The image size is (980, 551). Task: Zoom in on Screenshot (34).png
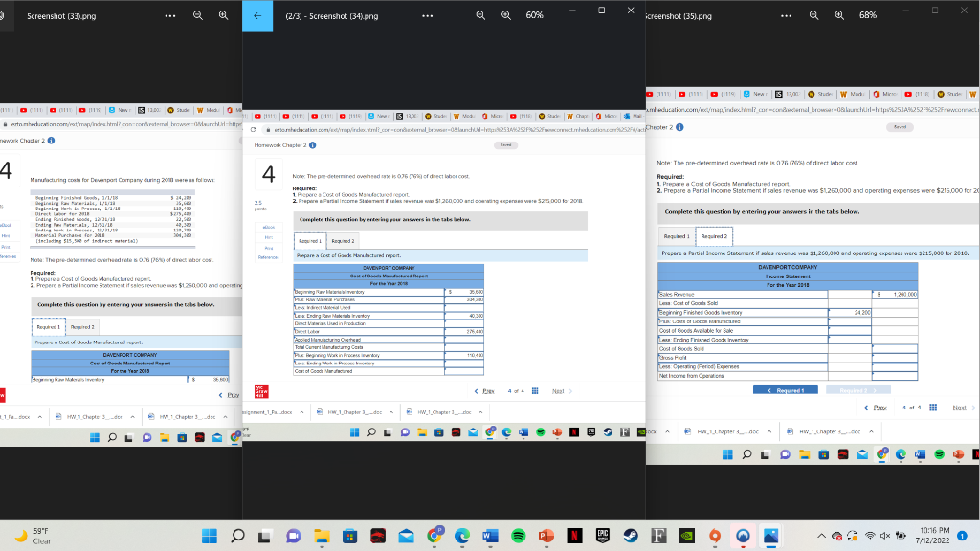point(506,15)
